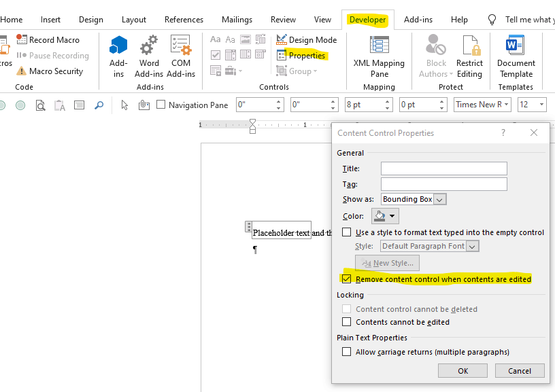Open Document Template dialog
Screen dimensions: 555x392
pyautogui.click(x=516, y=56)
